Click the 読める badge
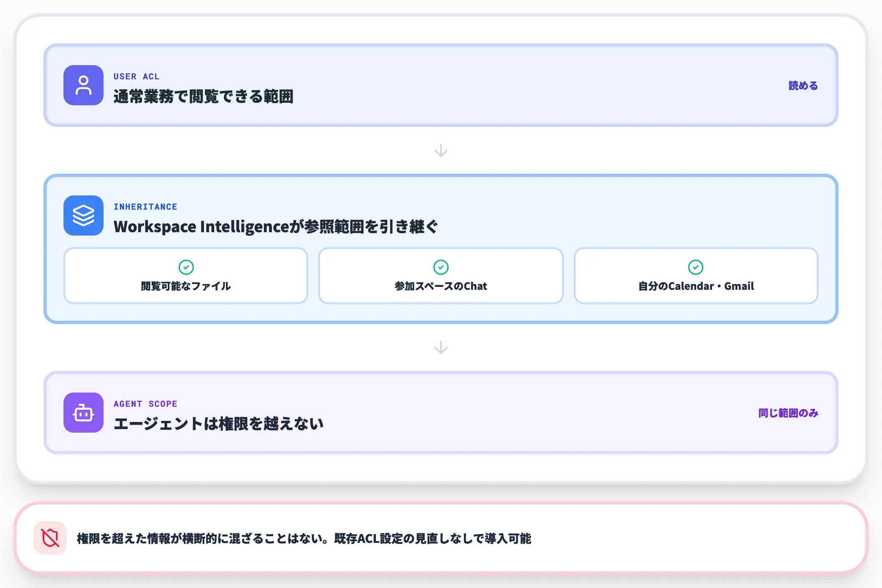The height and width of the screenshot is (588, 882). pyautogui.click(x=803, y=85)
